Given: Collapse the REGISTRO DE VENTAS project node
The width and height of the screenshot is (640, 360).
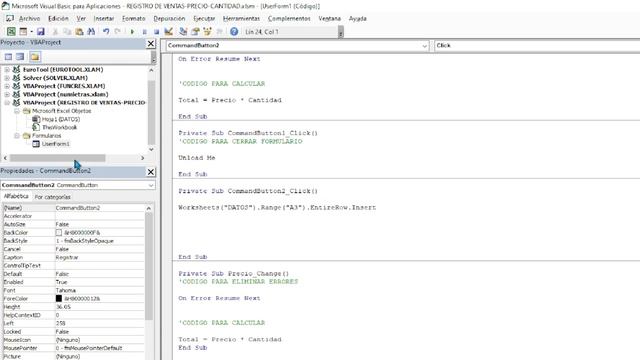Looking at the screenshot, I should tap(7, 102).
